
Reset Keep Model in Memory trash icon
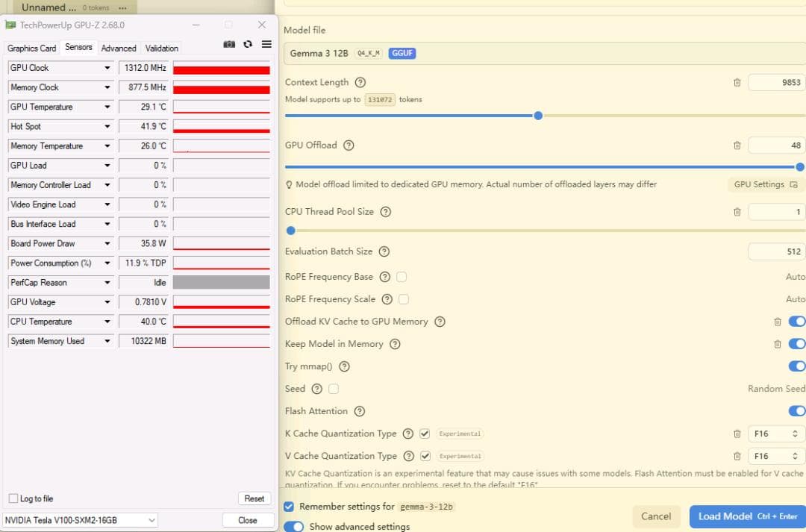coord(777,345)
